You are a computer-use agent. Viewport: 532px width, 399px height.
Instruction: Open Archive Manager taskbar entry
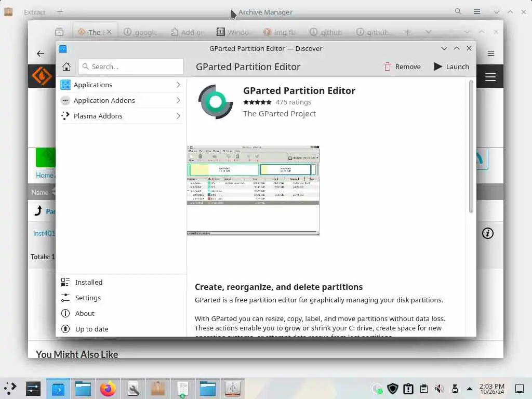(158, 389)
